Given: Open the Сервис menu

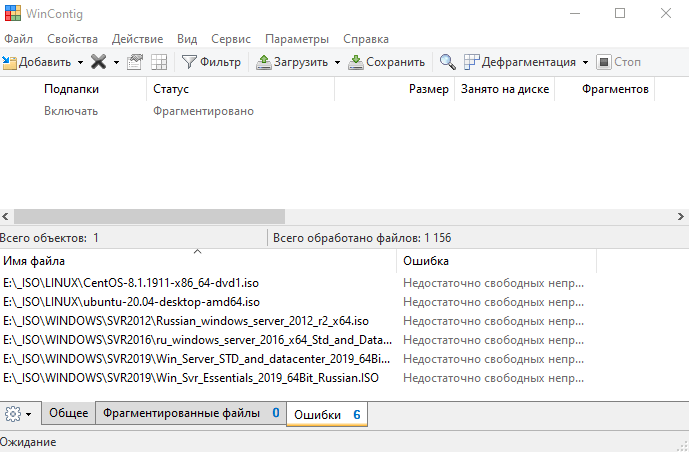Looking at the screenshot, I should click(x=231, y=39).
